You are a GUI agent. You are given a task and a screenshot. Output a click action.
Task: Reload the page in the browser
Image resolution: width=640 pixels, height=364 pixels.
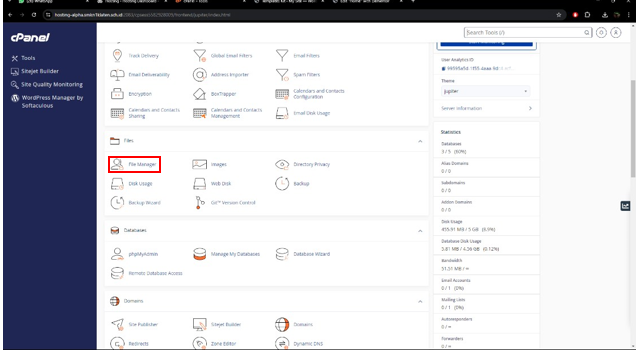click(x=34, y=15)
